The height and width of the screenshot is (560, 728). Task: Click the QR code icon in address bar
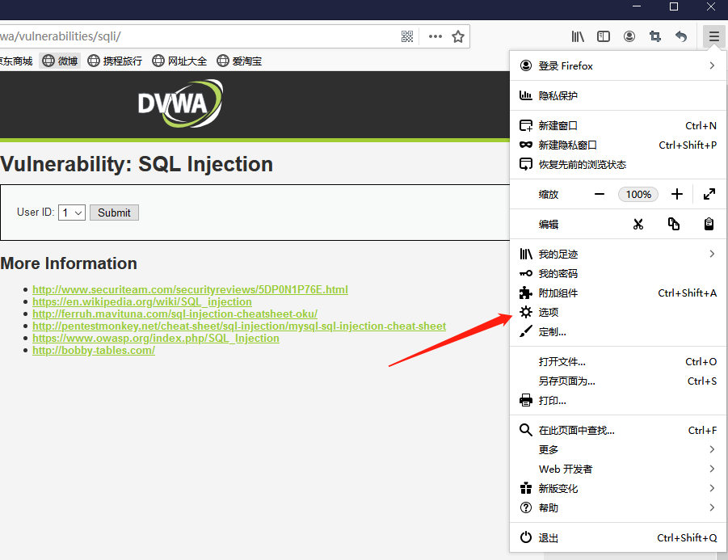pyautogui.click(x=407, y=36)
